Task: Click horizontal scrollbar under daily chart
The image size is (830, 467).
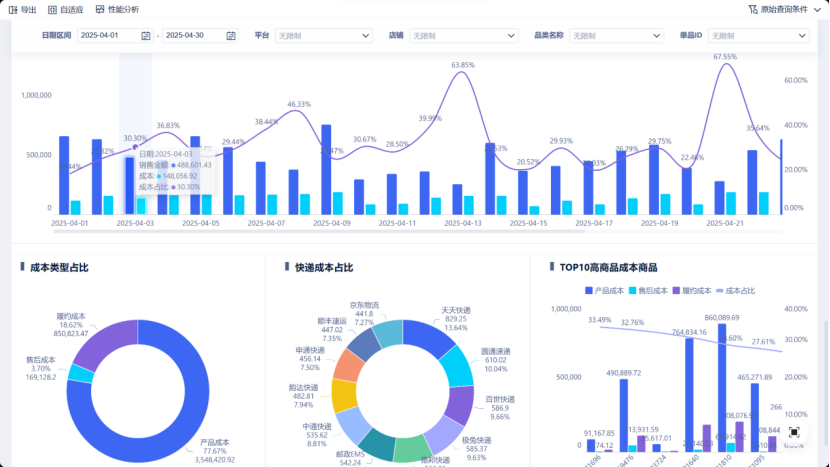Action: click(x=319, y=231)
